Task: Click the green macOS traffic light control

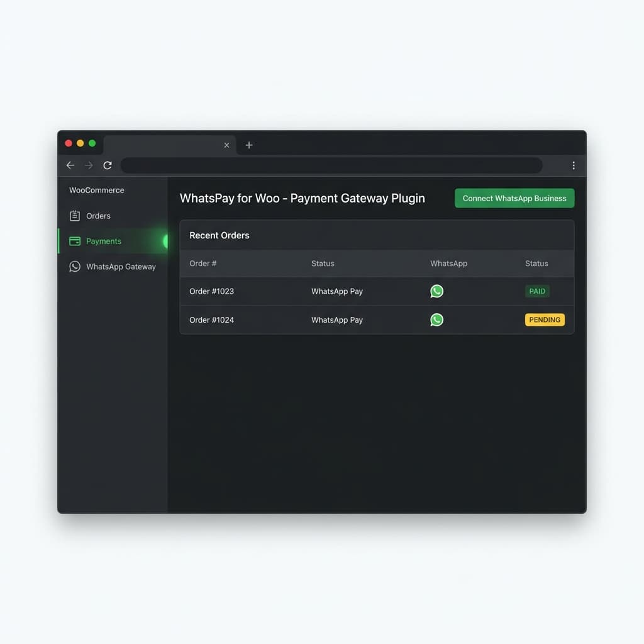Action: (x=91, y=143)
